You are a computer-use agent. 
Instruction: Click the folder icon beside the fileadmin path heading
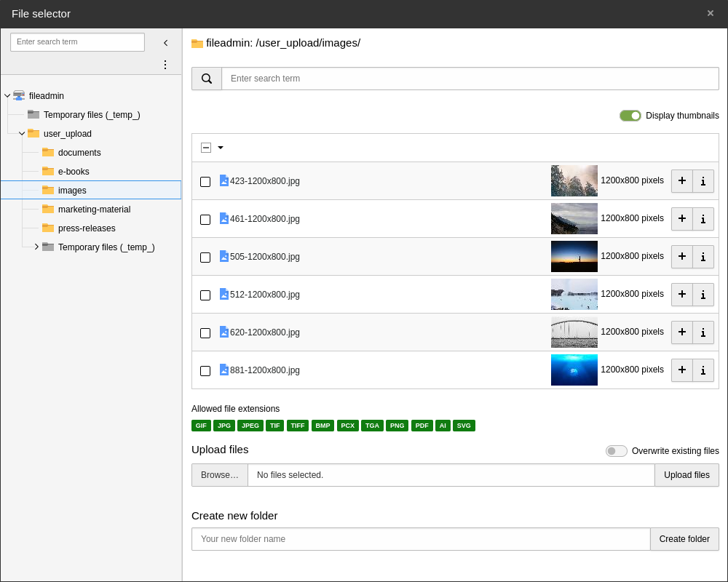(197, 44)
